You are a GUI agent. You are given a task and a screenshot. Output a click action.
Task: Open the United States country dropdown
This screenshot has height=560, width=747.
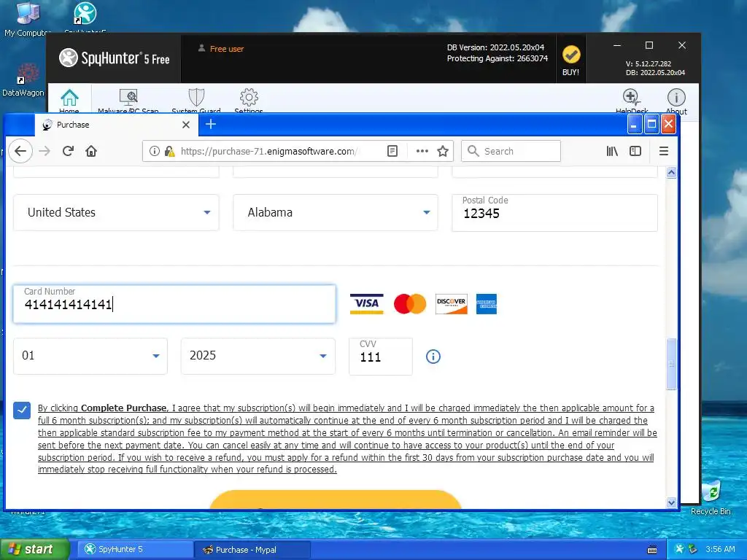(116, 212)
